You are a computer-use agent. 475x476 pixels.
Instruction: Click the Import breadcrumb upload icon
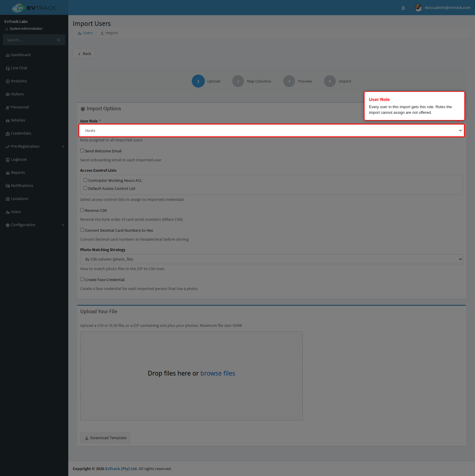tap(102, 33)
